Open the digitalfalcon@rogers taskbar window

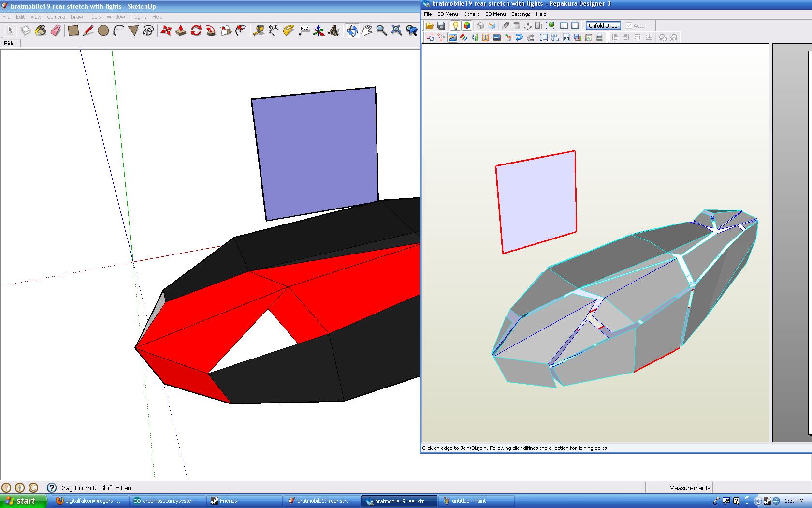click(x=89, y=501)
